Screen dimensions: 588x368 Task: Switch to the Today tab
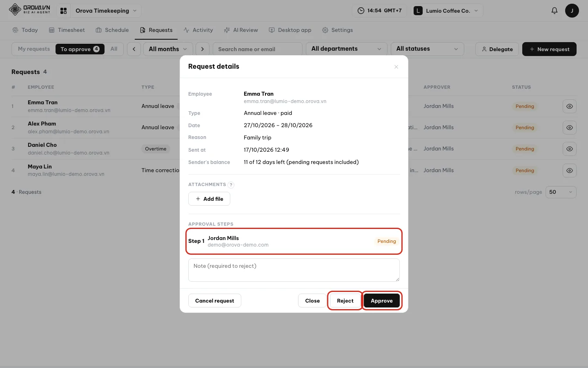25,30
